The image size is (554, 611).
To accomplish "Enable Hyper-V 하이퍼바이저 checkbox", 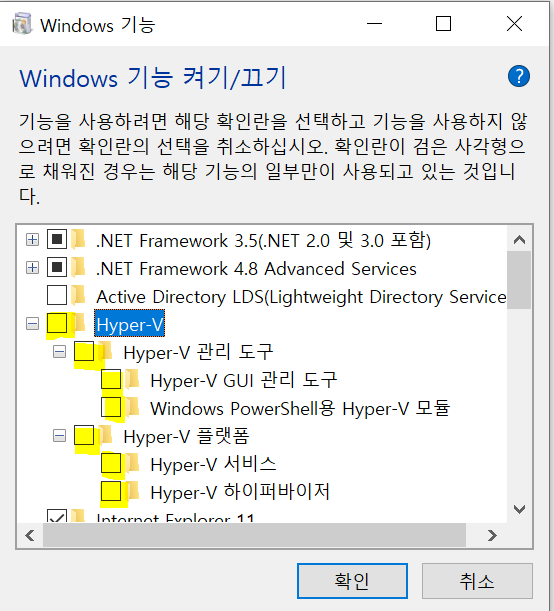I will click(111, 491).
